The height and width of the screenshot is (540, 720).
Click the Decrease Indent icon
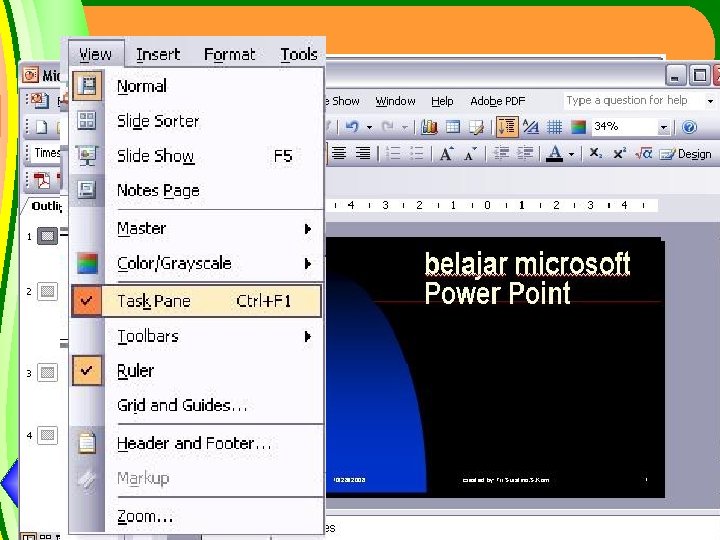tap(501, 153)
